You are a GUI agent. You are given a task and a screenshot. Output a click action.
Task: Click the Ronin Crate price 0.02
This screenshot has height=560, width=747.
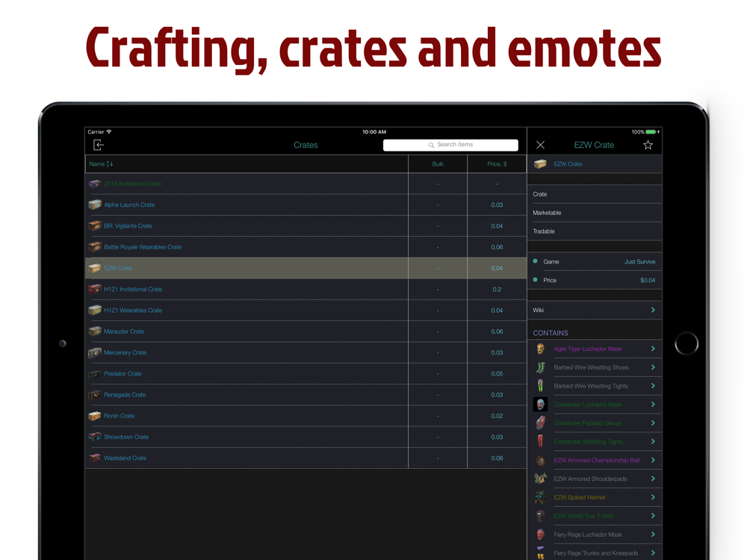(x=497, y=416)
